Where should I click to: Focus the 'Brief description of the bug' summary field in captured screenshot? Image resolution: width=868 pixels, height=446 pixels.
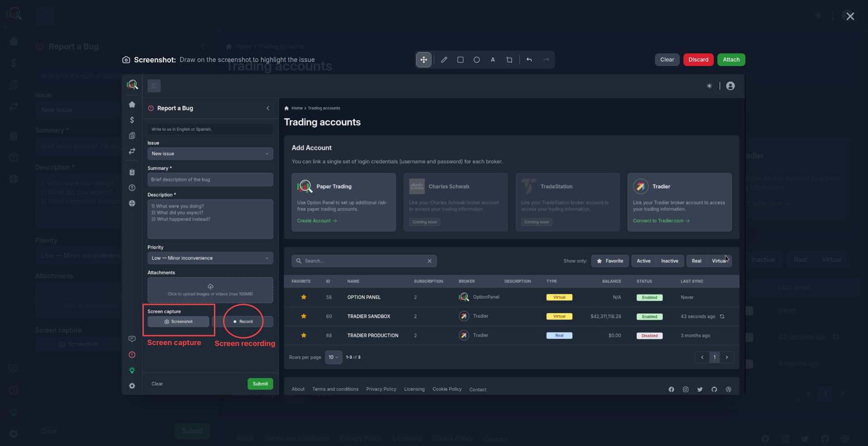(x=210, y=180)
